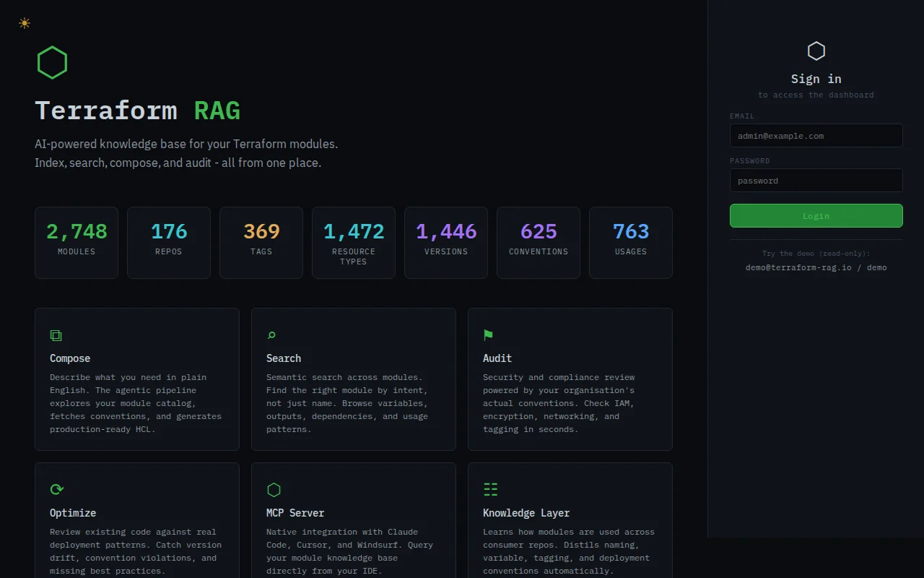Image resolution: width=924 pixels, height=578 pixels.
Task: Click the MCP Server feature title
Action: pos(295,513)
